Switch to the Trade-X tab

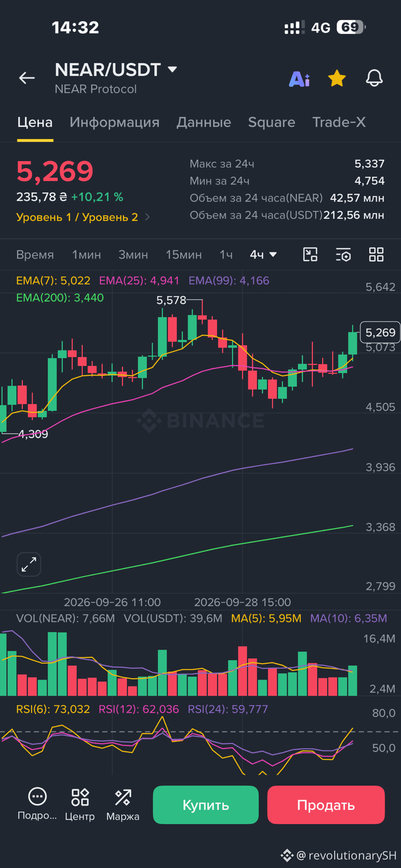click(x=339, y=122)
